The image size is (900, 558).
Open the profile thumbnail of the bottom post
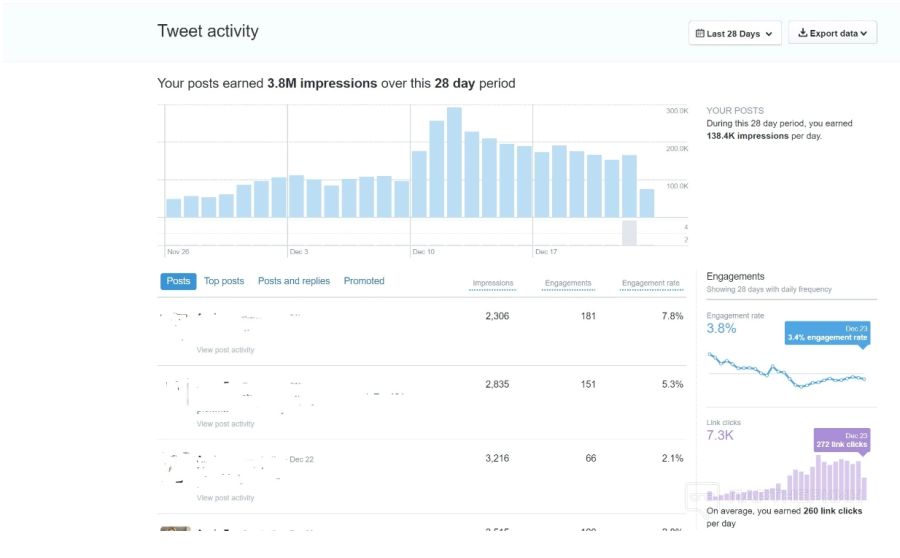(x=175, y=530)
